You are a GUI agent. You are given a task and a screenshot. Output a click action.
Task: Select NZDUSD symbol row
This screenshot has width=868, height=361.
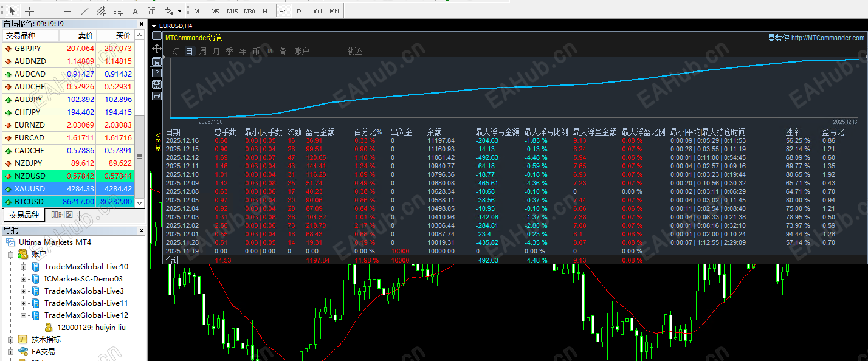coord(67,176)
